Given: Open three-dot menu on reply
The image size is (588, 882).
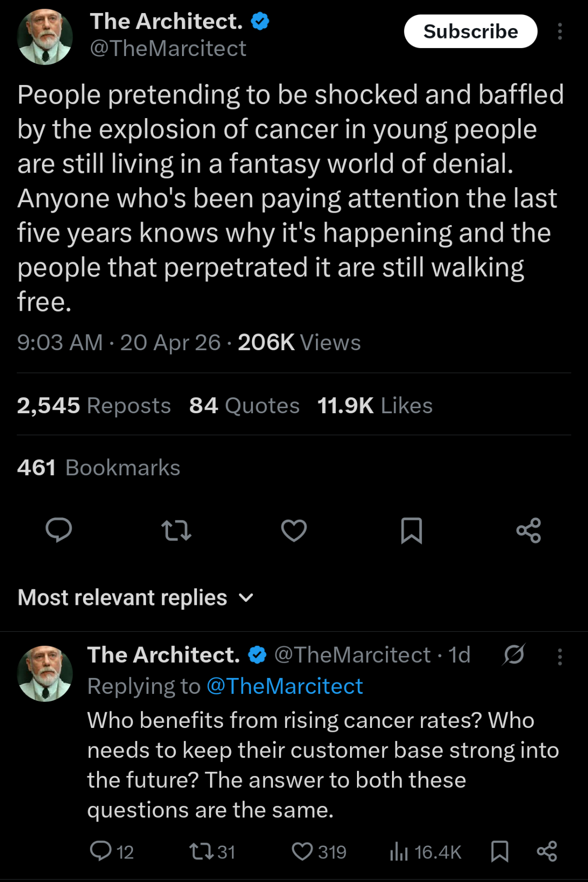Looking at the screenshot, I should [x=560, y=656].
